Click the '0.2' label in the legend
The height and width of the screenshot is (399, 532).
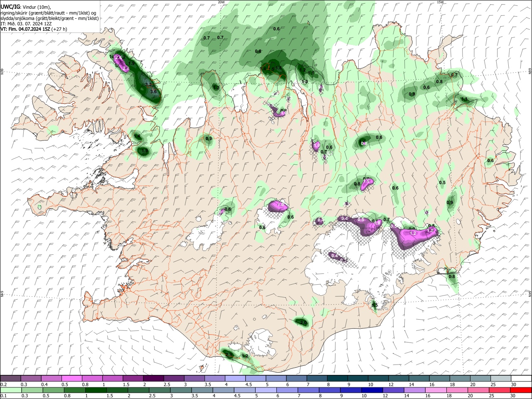point(3,384)
